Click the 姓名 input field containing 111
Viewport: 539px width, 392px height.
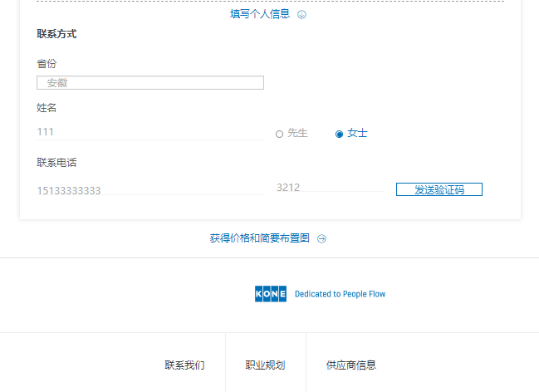(150, 132)
